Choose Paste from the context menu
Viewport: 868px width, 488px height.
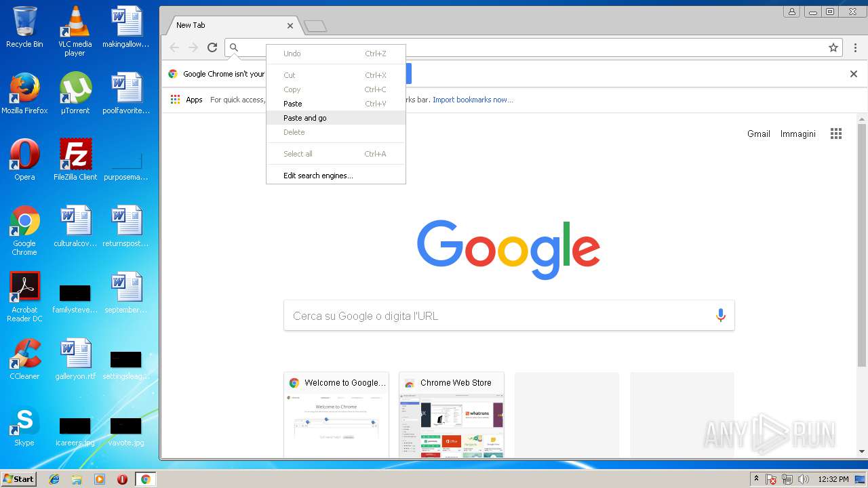click(336, 104)
